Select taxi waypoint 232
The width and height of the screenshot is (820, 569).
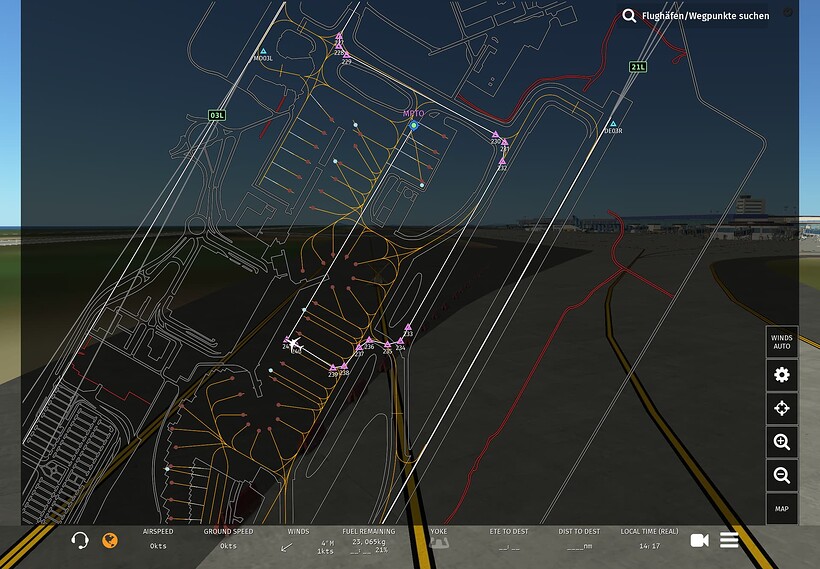502,162
